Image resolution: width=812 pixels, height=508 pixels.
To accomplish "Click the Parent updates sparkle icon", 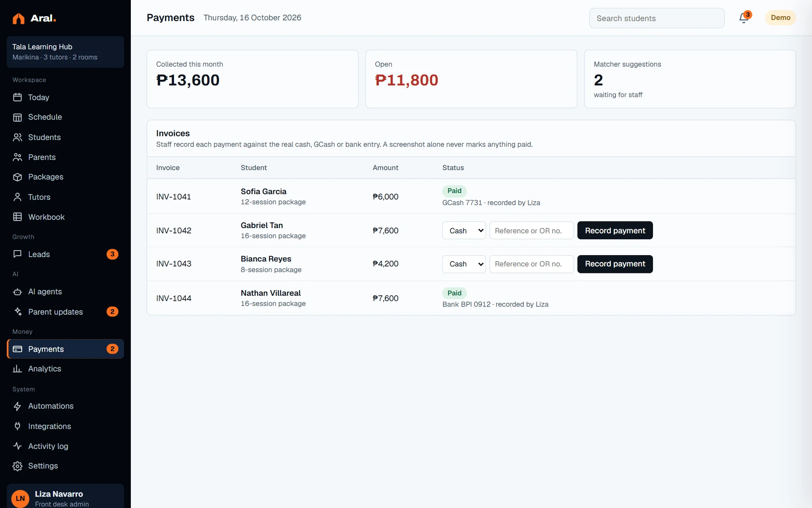I will (x=17, y=312).
